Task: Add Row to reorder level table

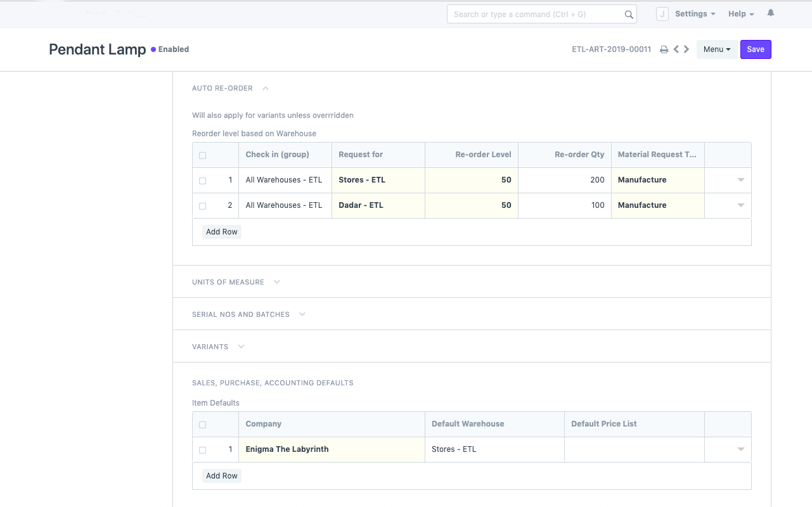Action: [221, 232]
